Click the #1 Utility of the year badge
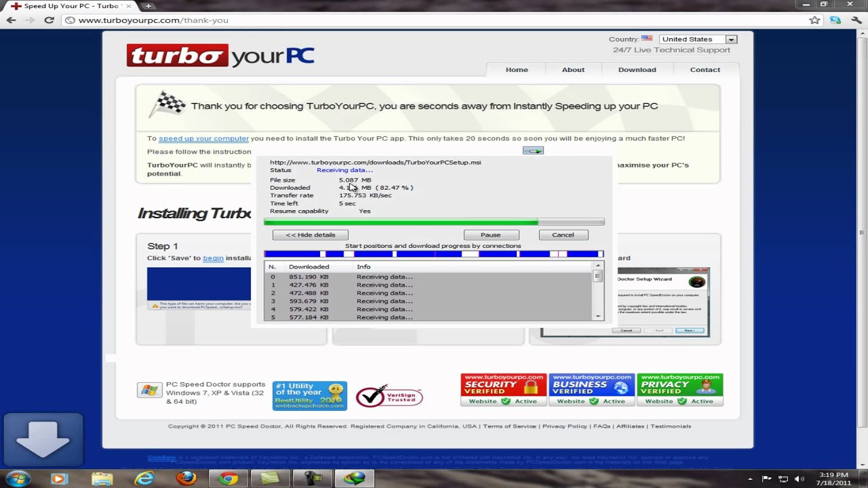Viewport: 868px width, 488px height. (x=310, y=396)
